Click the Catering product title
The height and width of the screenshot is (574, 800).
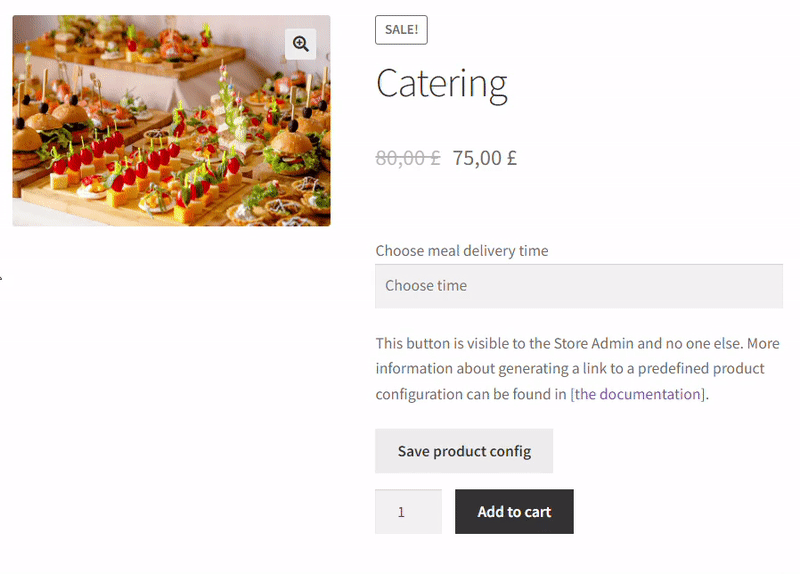coord(442,84)
